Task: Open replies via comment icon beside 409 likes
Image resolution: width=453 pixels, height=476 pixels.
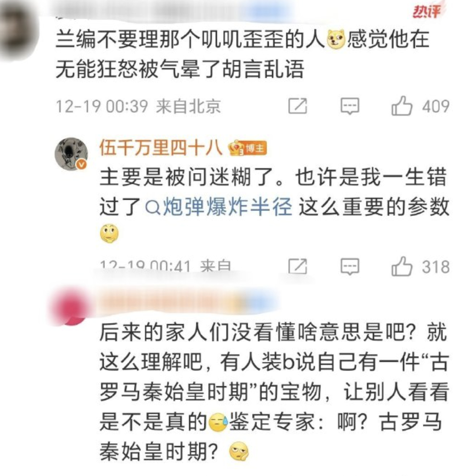Action: (350, 106)
